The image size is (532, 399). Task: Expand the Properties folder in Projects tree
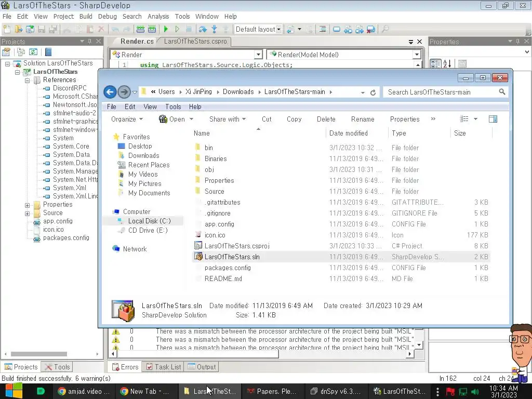tap(27, 205)
